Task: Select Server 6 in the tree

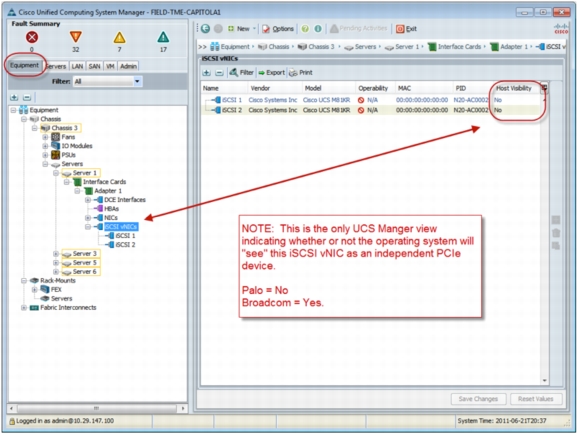Action: [x=84, y=272]
